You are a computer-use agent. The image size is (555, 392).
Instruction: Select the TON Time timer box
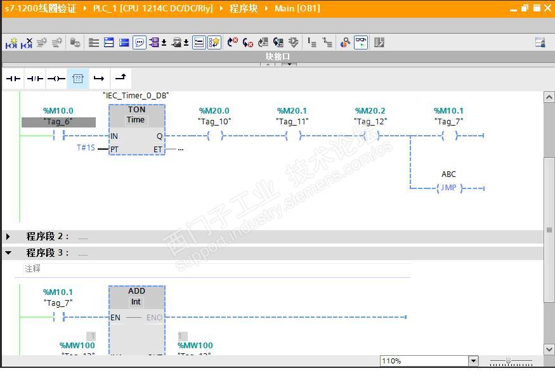click(x=136, y=129)
